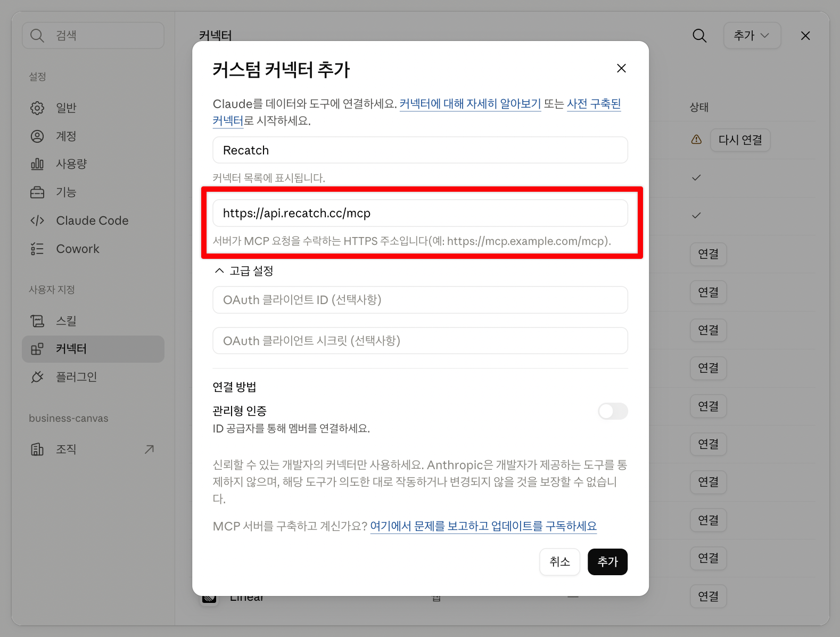Select Claude Code in settings sidebar
This screenshot has width=840, height=637.
pyautogui.click(x=93, y=220)
